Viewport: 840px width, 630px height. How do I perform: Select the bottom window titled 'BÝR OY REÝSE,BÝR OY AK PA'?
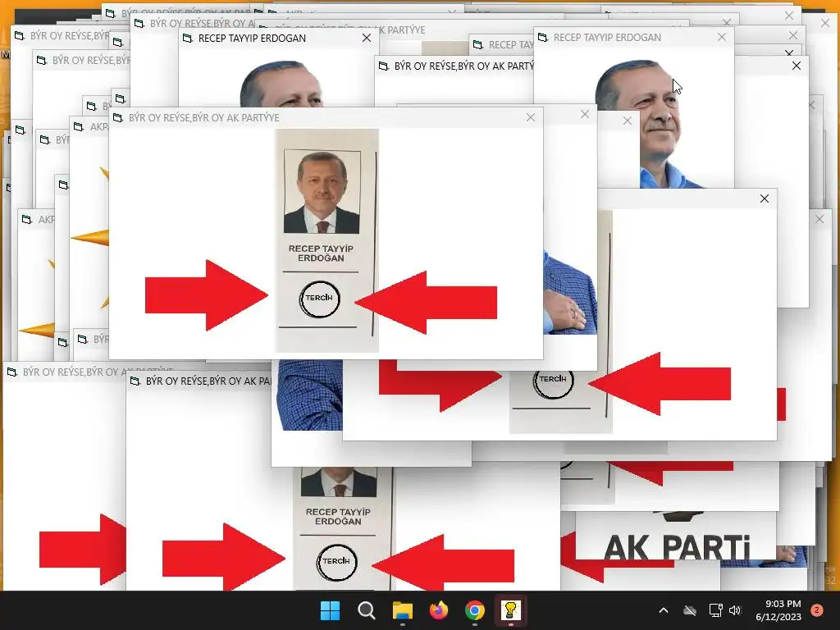coord(208,381)
